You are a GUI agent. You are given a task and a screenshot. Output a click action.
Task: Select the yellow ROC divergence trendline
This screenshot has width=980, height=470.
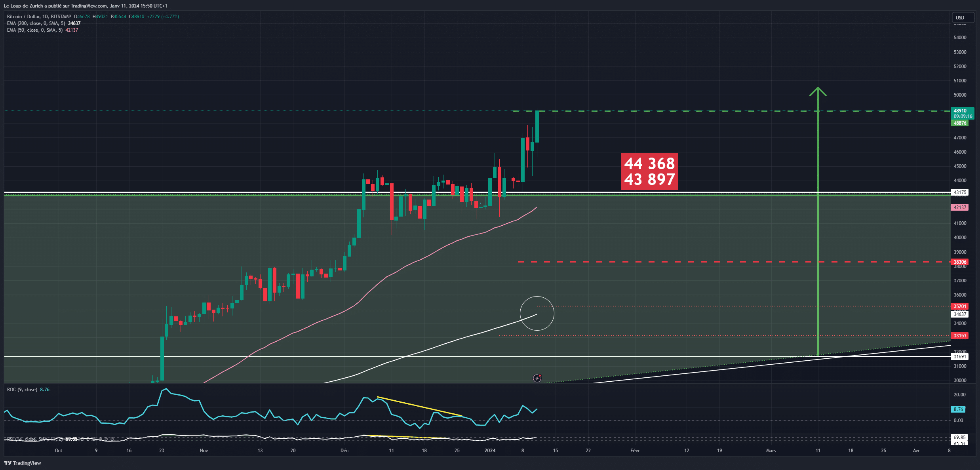pyautogui.click(x=420, y=407)
